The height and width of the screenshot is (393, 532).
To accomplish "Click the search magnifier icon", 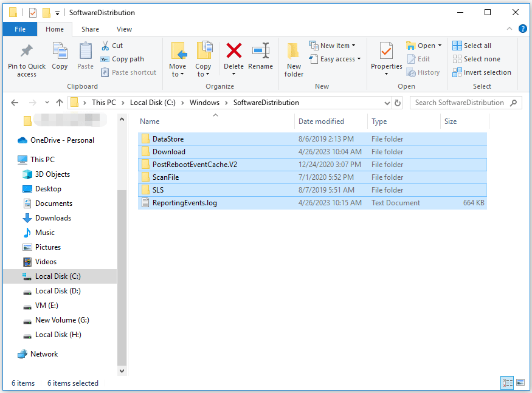I will pos(513,103).
